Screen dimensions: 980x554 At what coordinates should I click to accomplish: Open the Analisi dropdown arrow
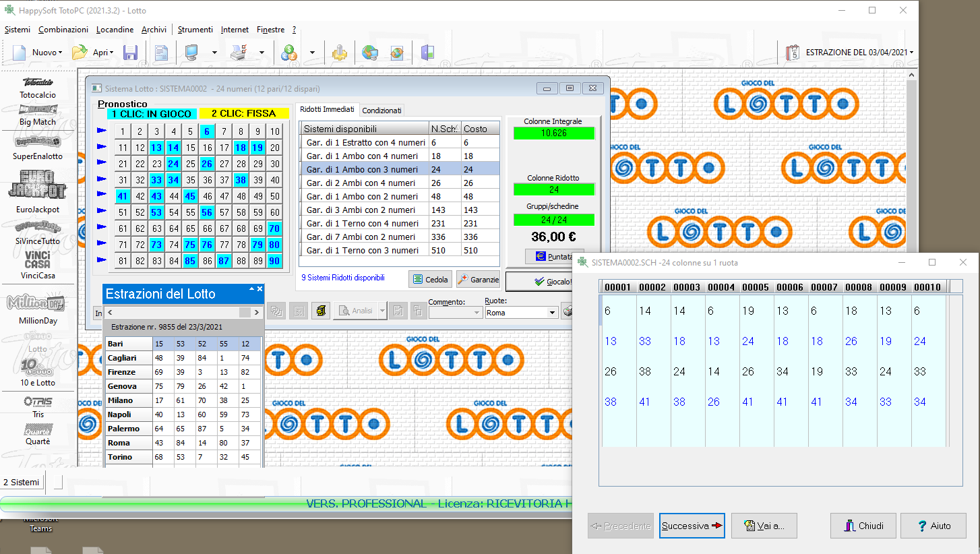[383, 311]
